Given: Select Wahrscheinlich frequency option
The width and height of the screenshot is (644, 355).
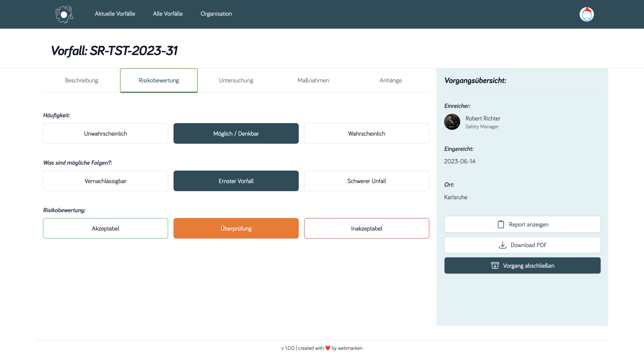Looking at the screenshot, I should pos(366,133).
